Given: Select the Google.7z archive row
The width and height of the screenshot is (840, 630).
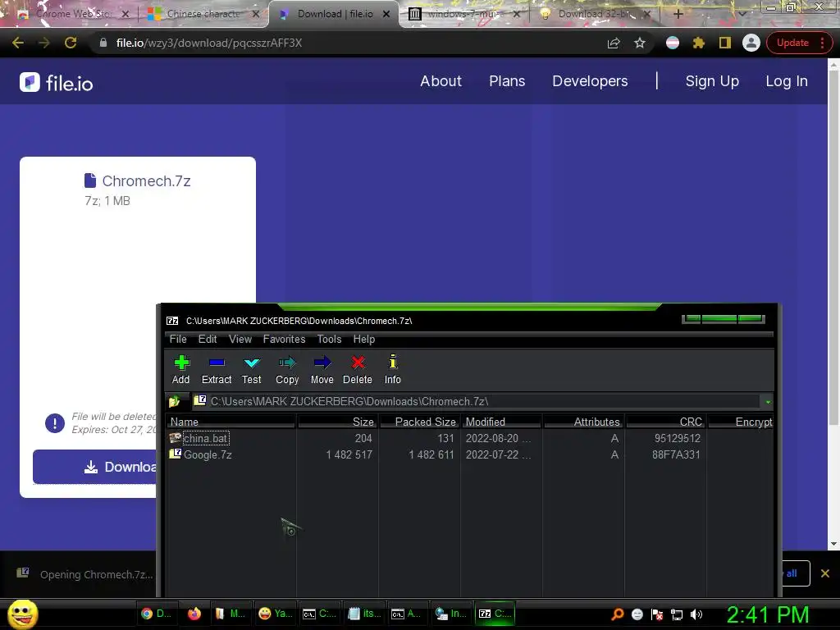Looking at the screenshot, I should [x=470, y=454].
